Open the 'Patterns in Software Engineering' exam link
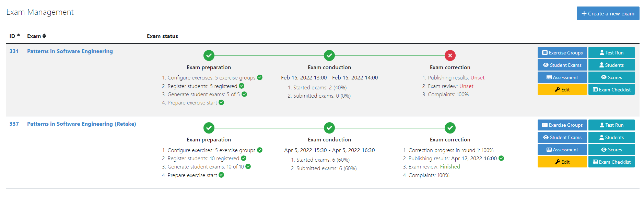 coord(70,51)
